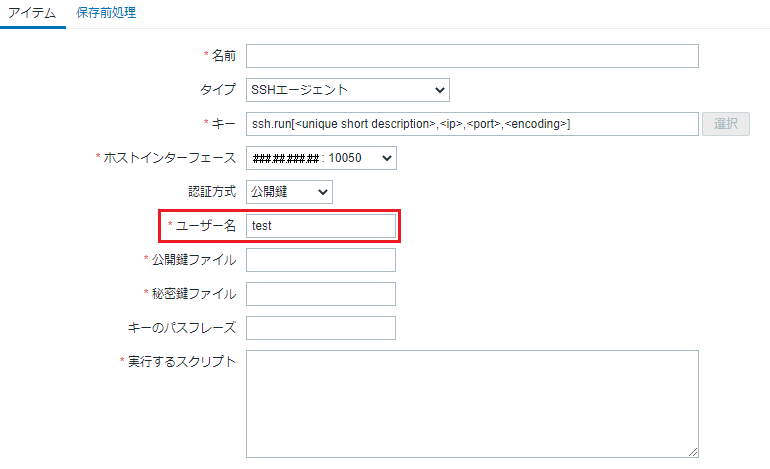Expand the ホストインターフェース dropdown
Viewport: 770px width, 469px height.
(x=321, y=158)
